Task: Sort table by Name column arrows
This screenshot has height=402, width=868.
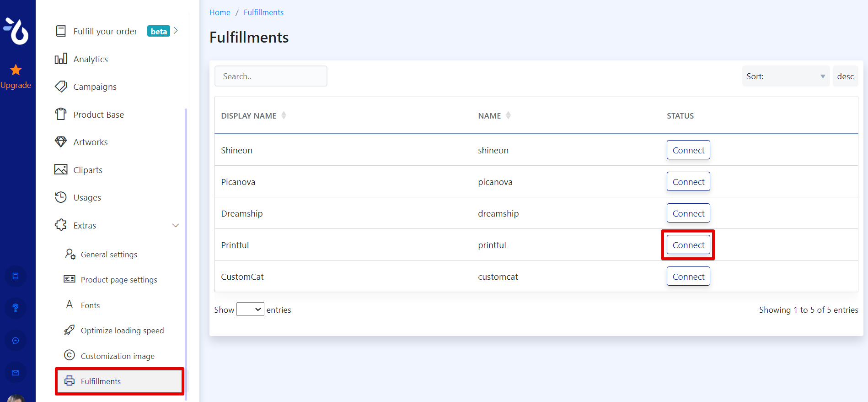Action: pyautogui.click(x=508, y=115)
